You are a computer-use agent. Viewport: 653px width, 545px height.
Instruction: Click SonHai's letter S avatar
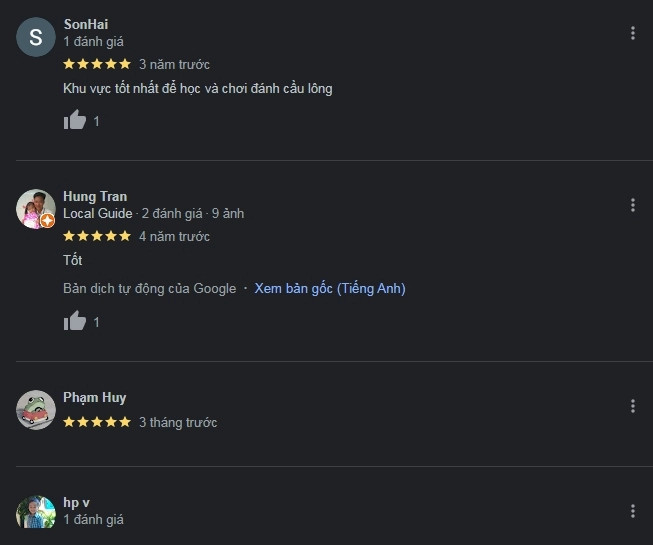(36, 38)
